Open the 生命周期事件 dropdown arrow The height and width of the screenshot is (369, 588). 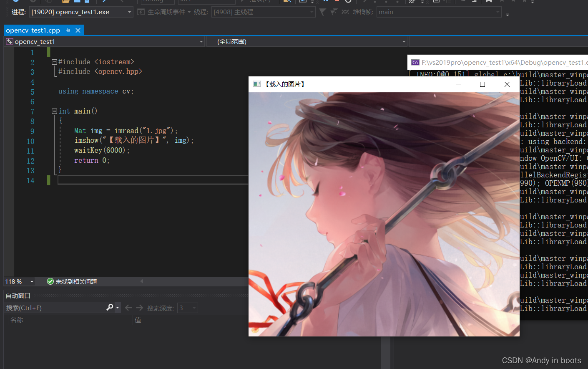click(189, 12)
